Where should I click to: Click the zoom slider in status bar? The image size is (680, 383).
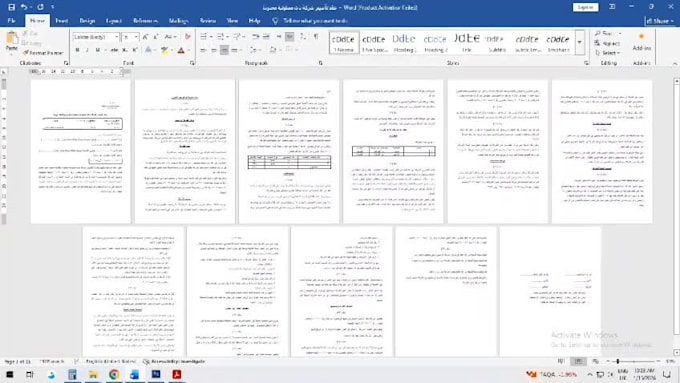click(633, 361)
